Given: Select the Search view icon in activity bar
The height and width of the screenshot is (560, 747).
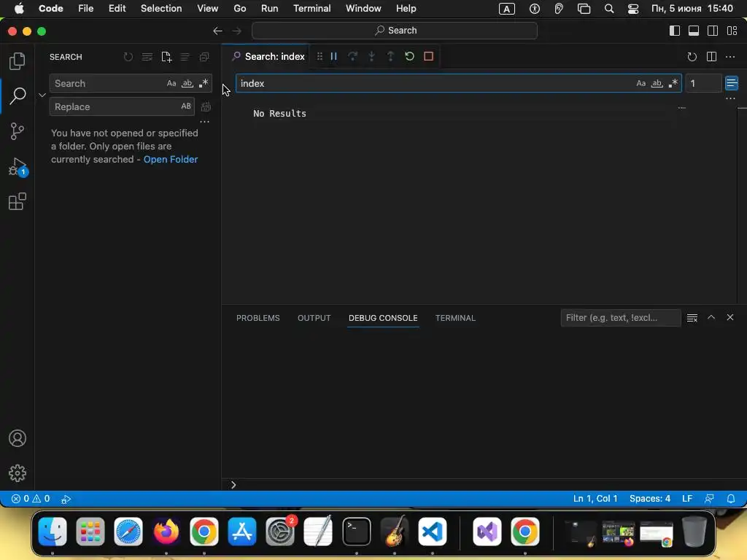Looking at the screenshot, I should 18,96.
